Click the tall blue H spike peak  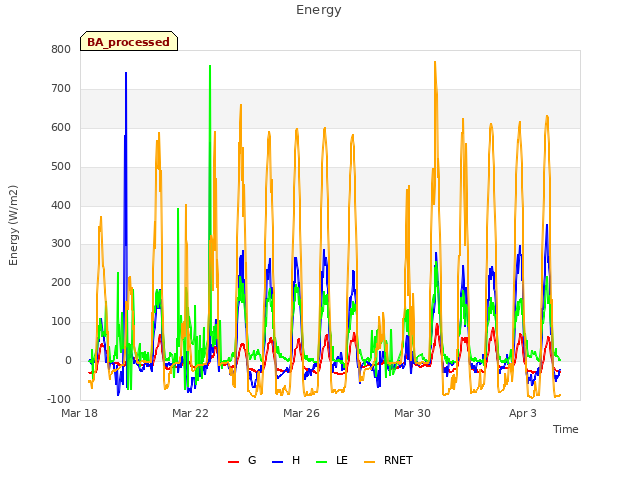[126, 73]
